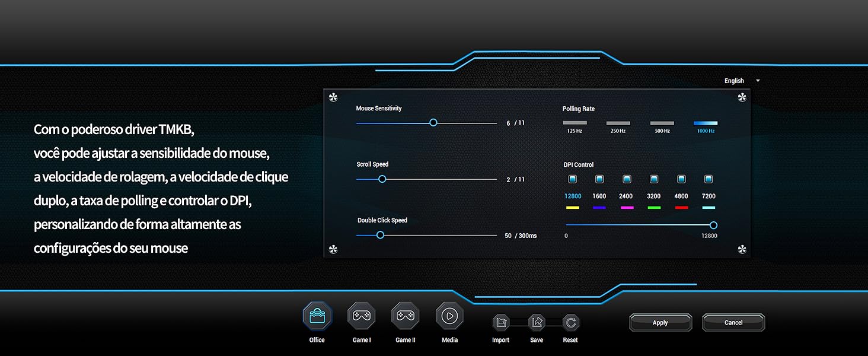Click the magenta swatch under 2400
This screenshot has height=356, width=868.
pyautogui.click(x=627, y=208)
